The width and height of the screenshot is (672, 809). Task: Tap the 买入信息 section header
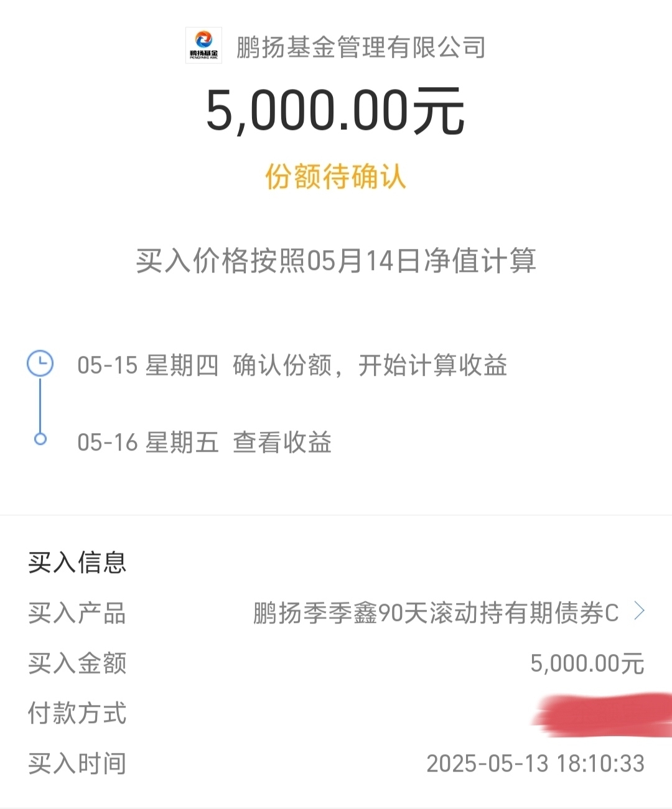[77, 563]
